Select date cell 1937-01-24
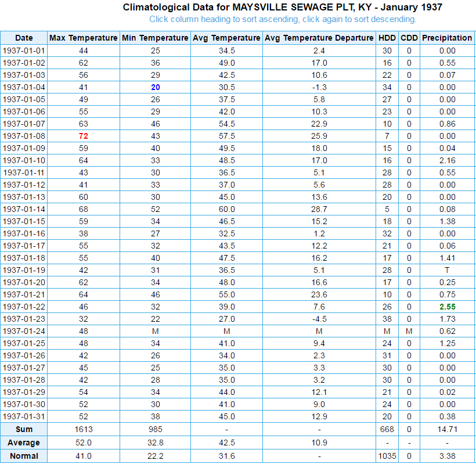476x464 pixels. tap(24, 331)
